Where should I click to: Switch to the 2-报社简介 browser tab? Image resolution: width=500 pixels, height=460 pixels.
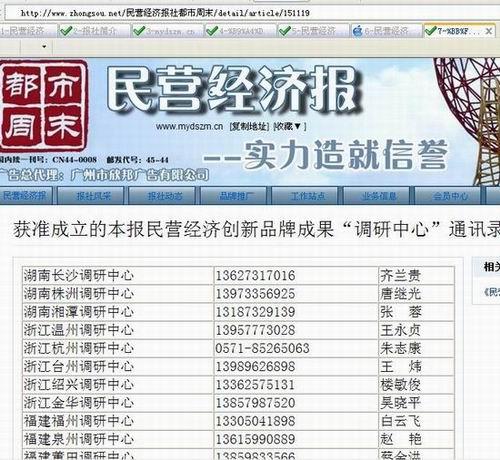tap(94, 31)
